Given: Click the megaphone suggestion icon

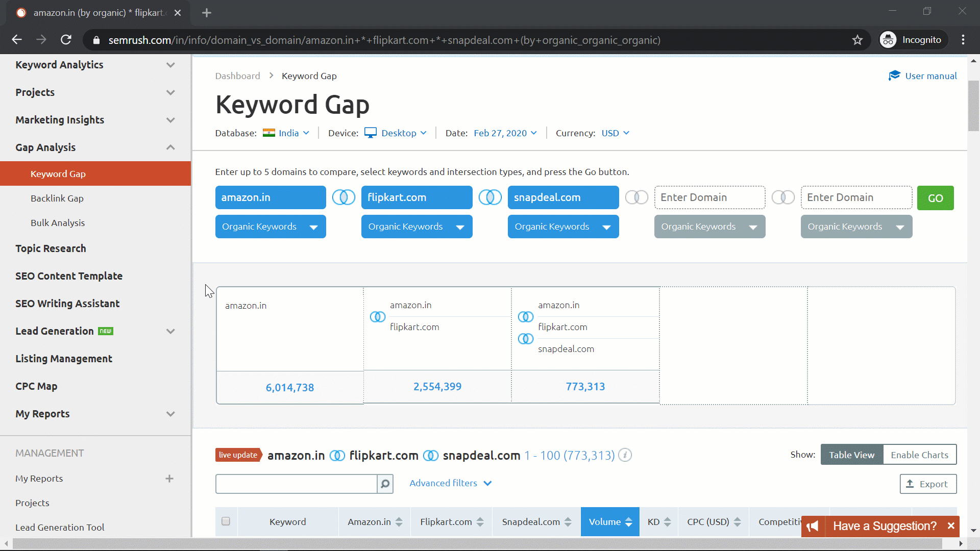Looking at the screenshot, I should [813, 526].
